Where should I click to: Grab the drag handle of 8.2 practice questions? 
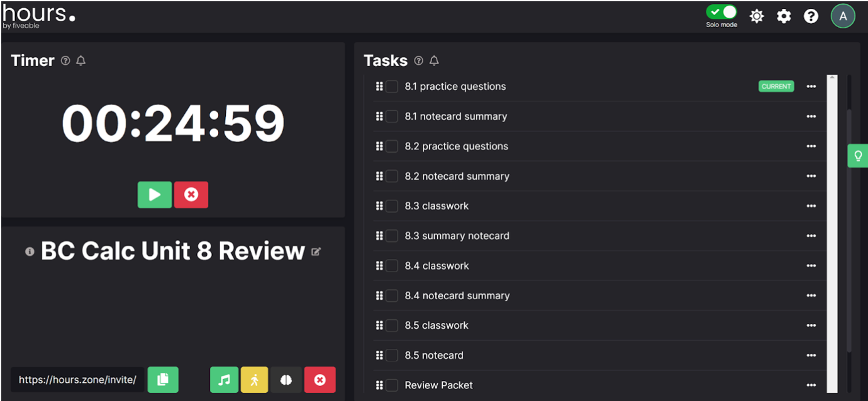[379, 146]
